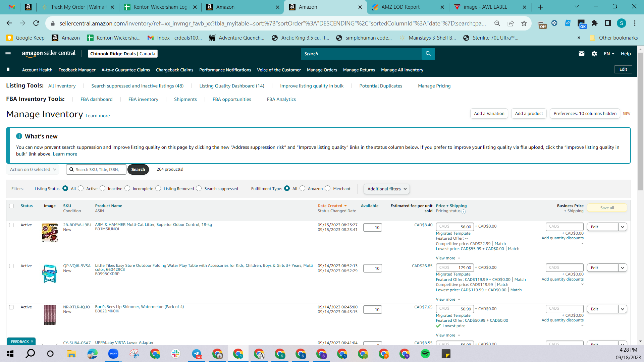The height and width of the screenshot is (362, 644).
Task: Check the ARM & HAMMER litter row checkbox
Action: pyautogui.click(x=11, y=225)
